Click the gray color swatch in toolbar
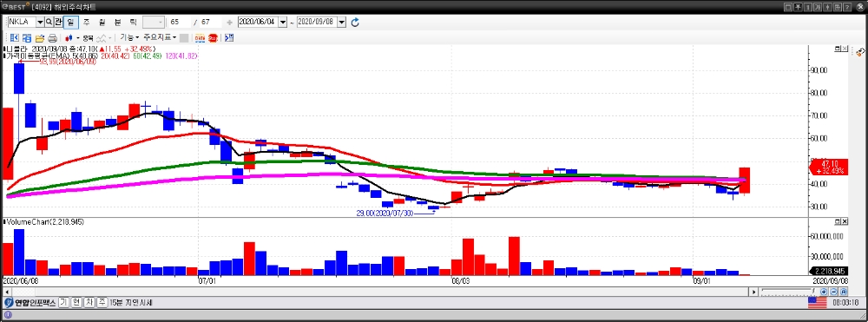The width and height of the screenshot is (868, 322). pos(184,38)
